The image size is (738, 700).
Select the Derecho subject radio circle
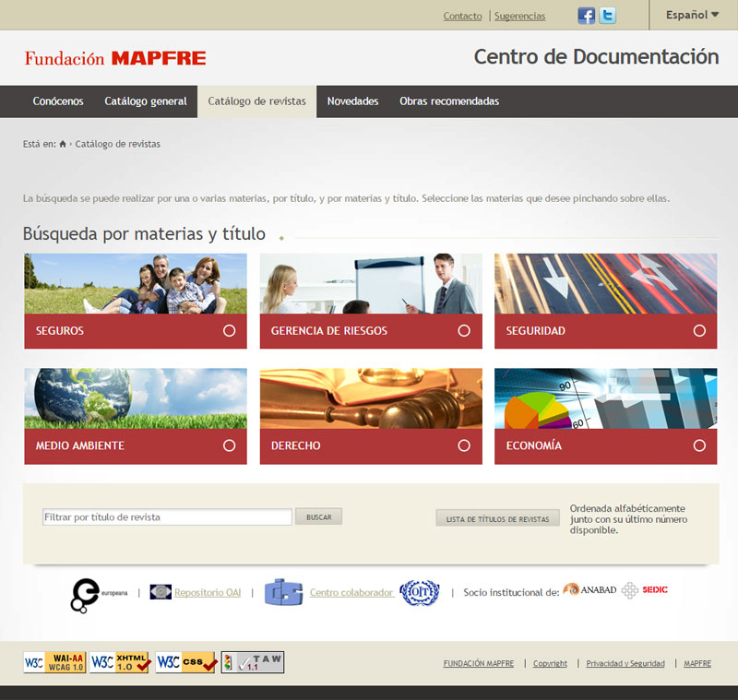[464, 445]
